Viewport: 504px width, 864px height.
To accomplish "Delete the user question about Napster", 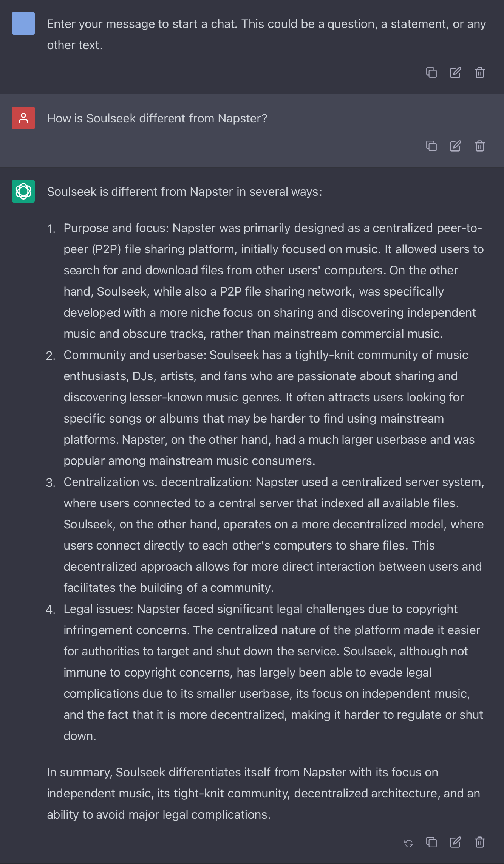I will click(x=479, y=146).
